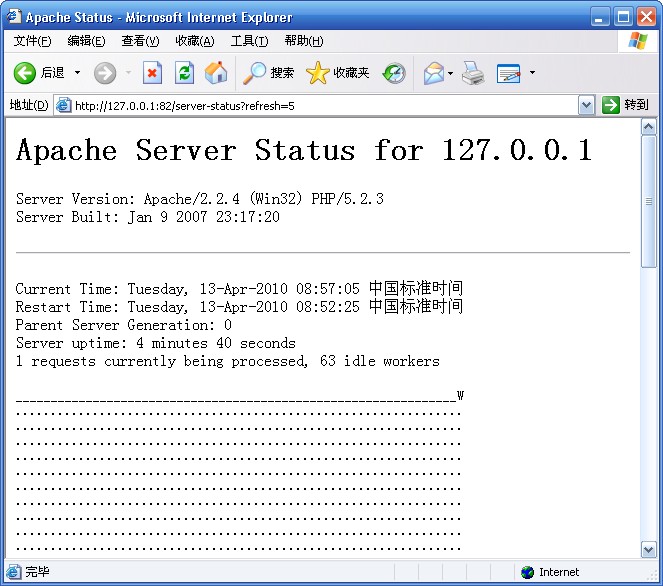Click the Parent Server Generation line

123,325
